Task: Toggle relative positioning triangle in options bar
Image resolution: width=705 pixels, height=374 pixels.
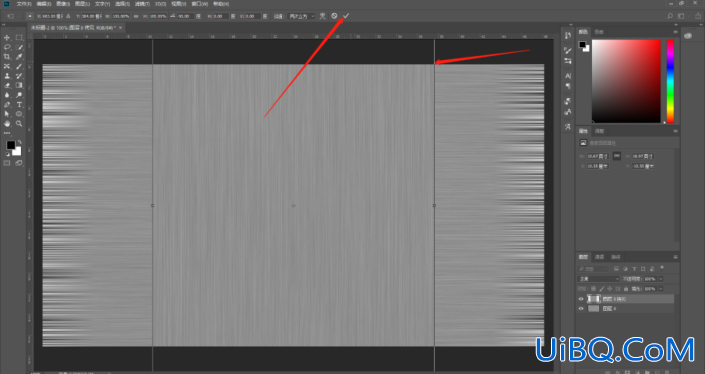Action: (68, 16)
